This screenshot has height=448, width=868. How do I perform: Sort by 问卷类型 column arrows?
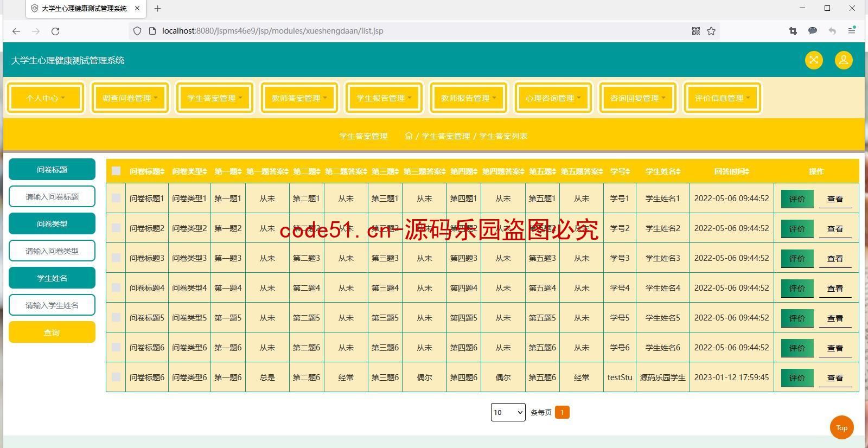(x=205, y=171)
